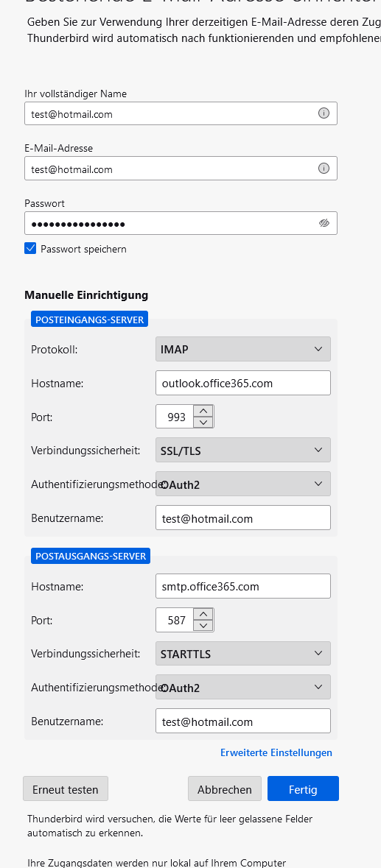
Task: Click the Ihr vollständiger Name input field
Action: [181, 113]
